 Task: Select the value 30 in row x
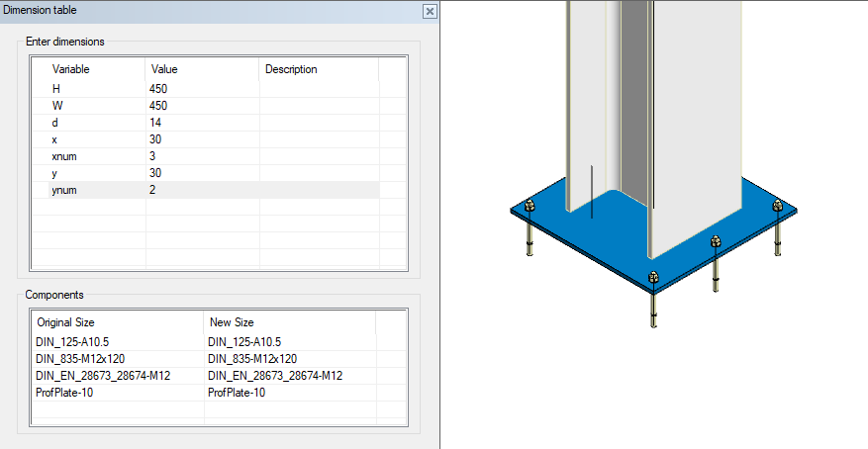[x=155, y=139]
